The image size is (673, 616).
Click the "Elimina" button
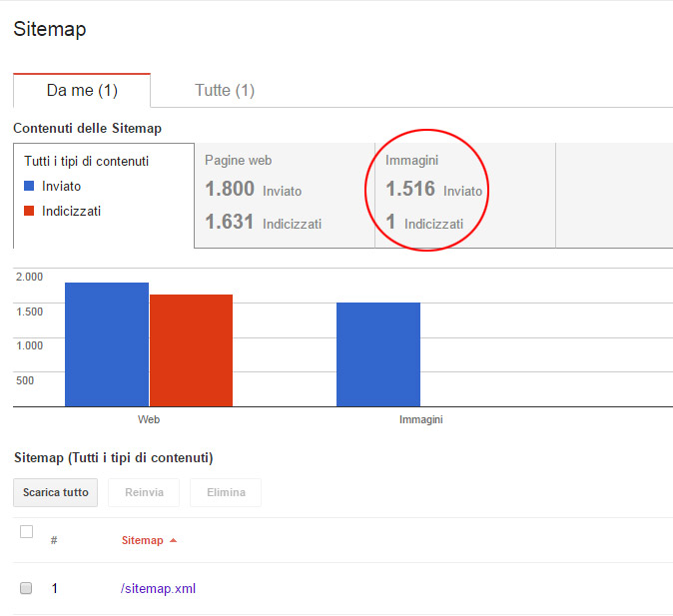226,492
